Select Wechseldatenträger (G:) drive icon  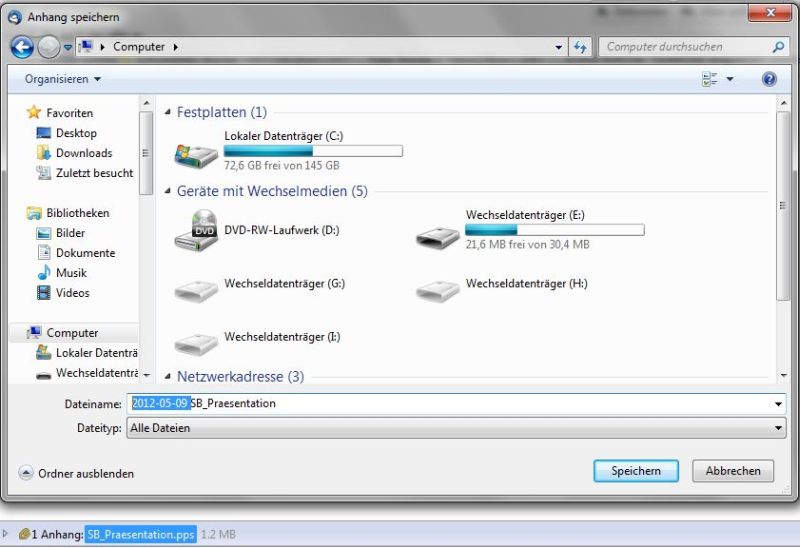click(x=196, y=291)
